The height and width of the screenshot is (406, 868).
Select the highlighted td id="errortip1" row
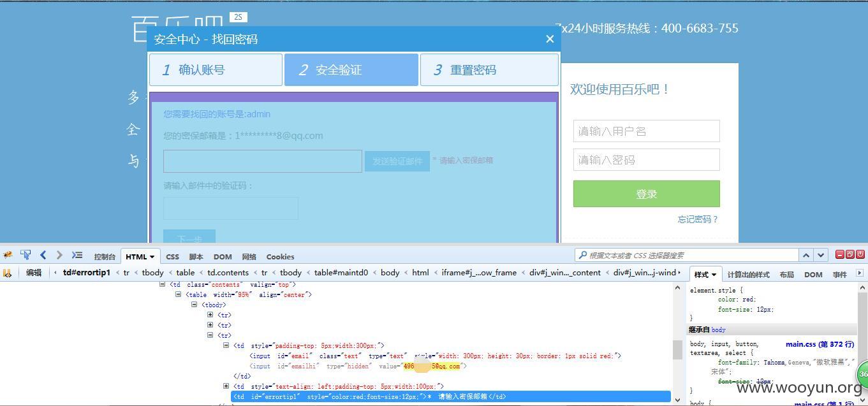tap(451, 396)
